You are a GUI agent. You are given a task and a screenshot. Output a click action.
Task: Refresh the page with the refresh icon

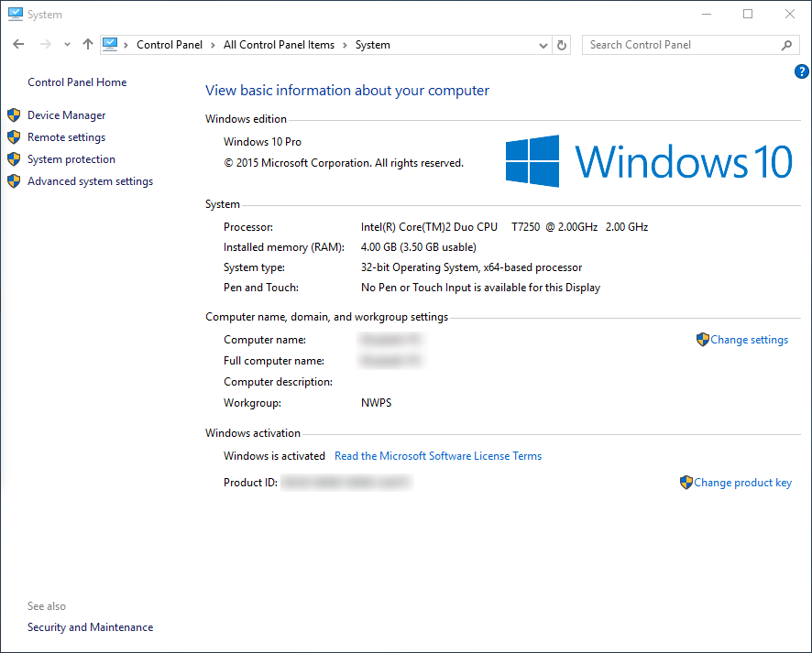[x=560, y=44]
